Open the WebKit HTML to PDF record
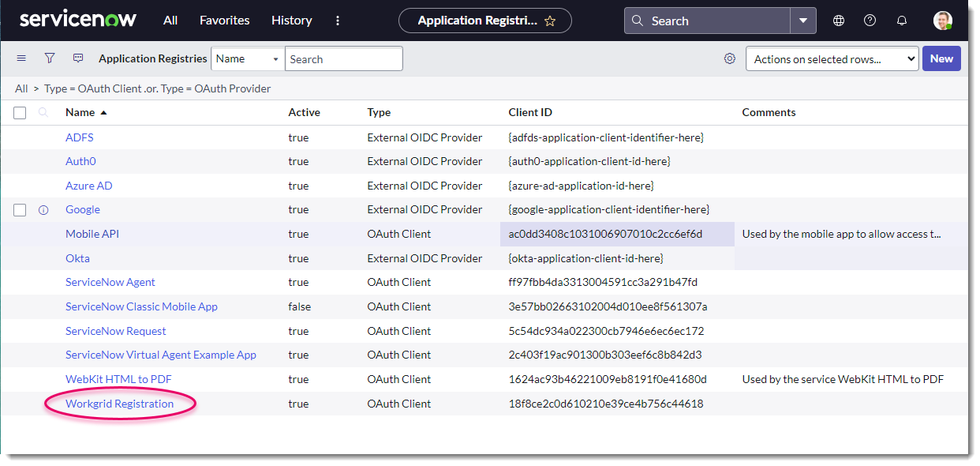This screenshot has height=466, width=980. click(118, 379)
